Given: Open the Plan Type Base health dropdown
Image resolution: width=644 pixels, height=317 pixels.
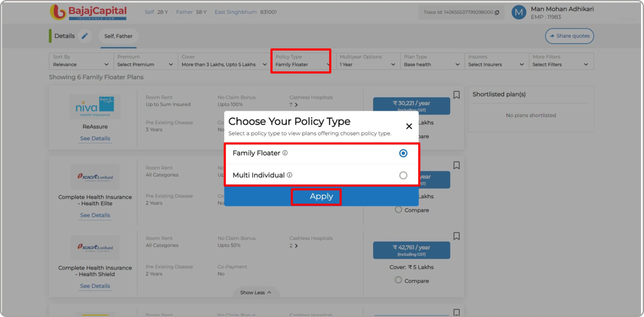Looking at the screenshot, I should (x=432, y=61).
